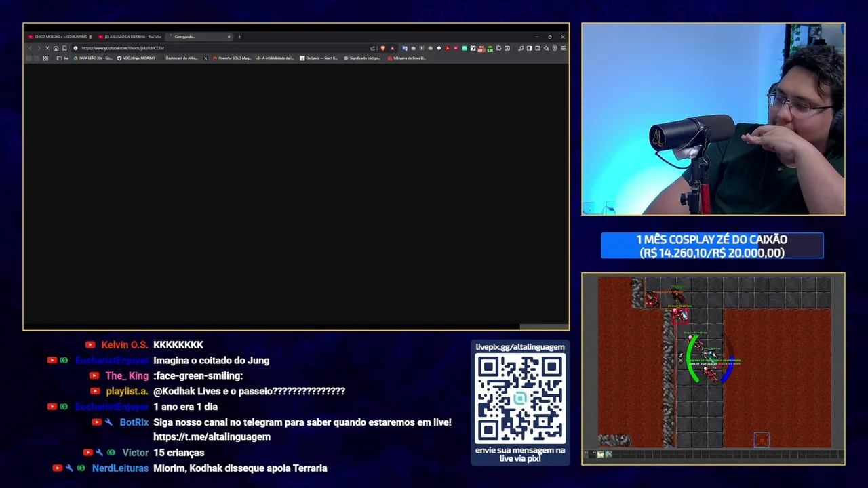The image size is (868, 488).
Task: Click the webcam feed of the streamer
Action: (713, 119)
